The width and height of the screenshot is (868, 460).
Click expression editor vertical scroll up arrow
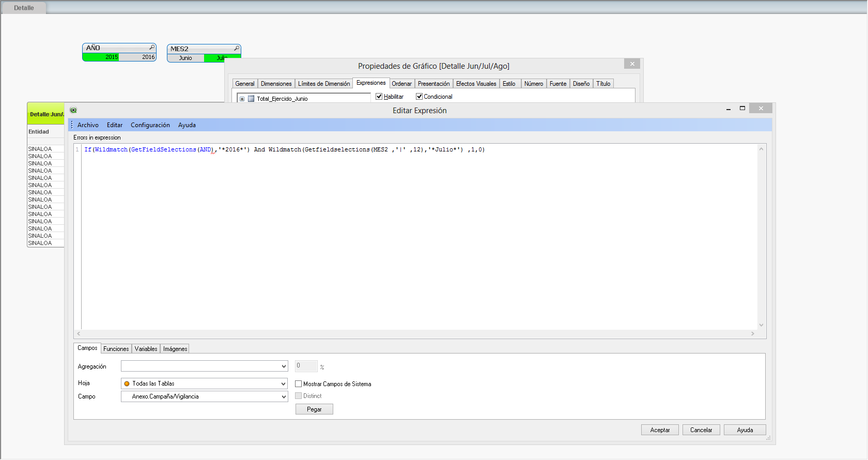tap(761, 149)
